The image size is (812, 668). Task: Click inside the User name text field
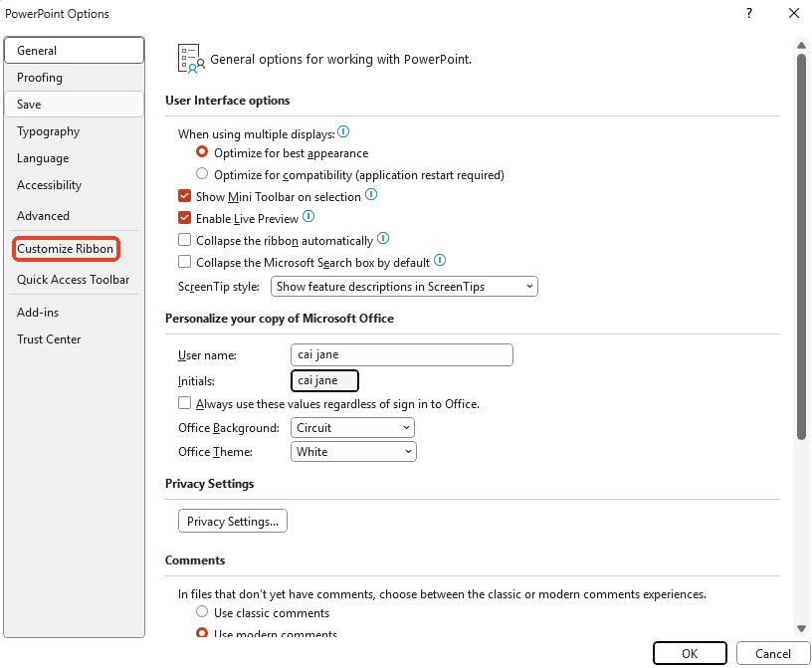[x=401, y=354]
